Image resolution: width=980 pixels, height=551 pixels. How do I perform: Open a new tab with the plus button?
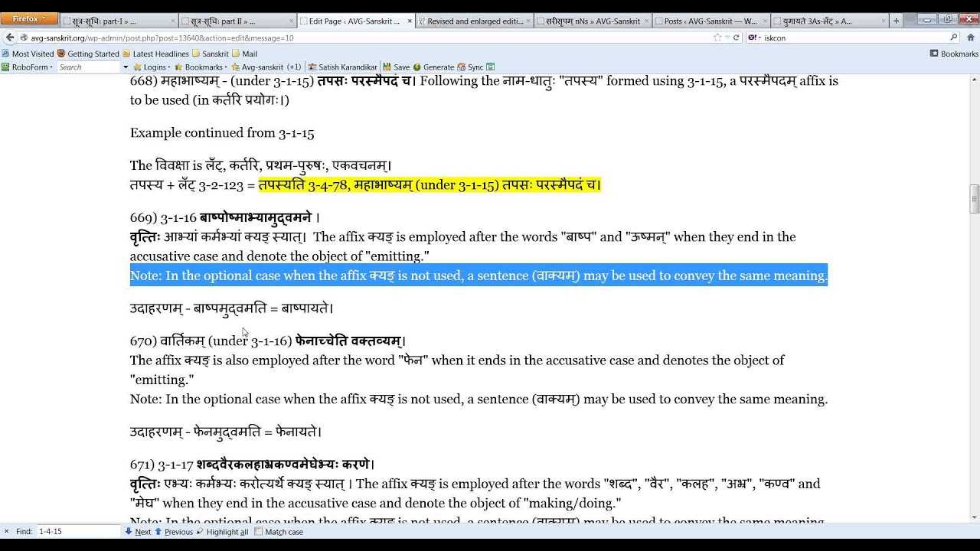tap(897, 21)
